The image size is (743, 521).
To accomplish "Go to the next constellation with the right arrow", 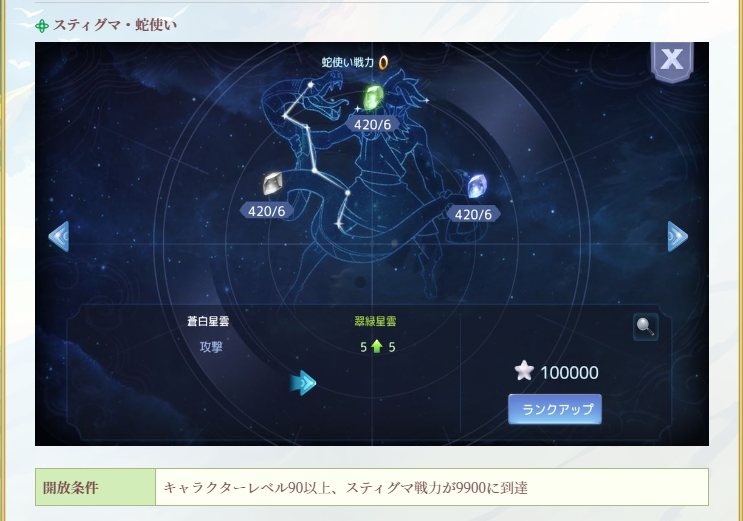I will coord(678,236).
